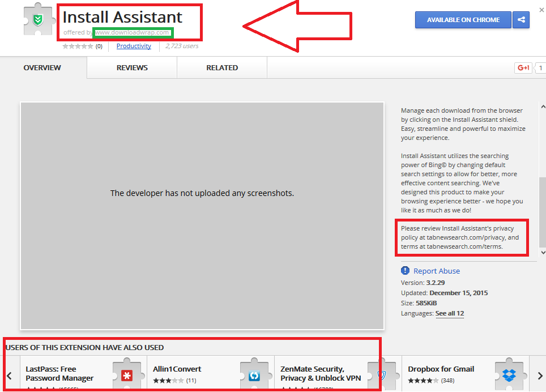Click the Report Abuse exclamation icon
The width and height of the screenshot is (546, 392).
tap(405, 271)
